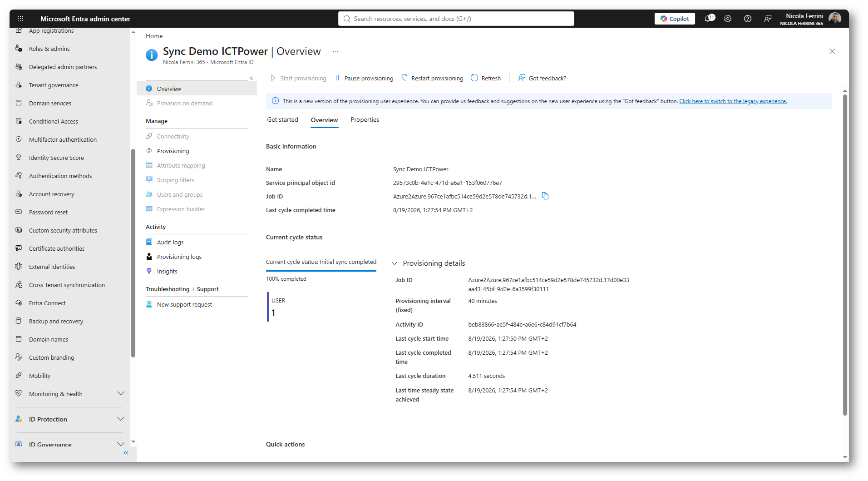Collapse the resource menu with double chevron
868x481 pixels.
click(252, 78)
